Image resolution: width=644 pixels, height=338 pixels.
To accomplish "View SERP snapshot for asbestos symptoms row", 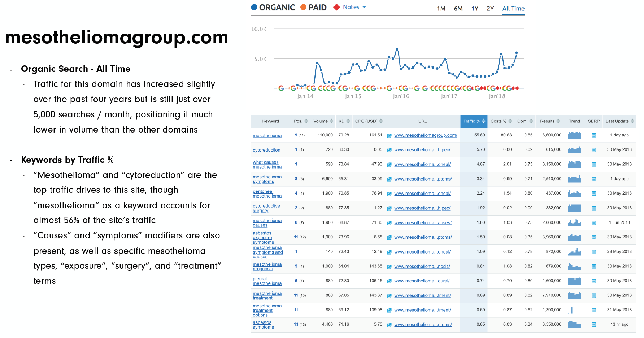I will point(593,325).
